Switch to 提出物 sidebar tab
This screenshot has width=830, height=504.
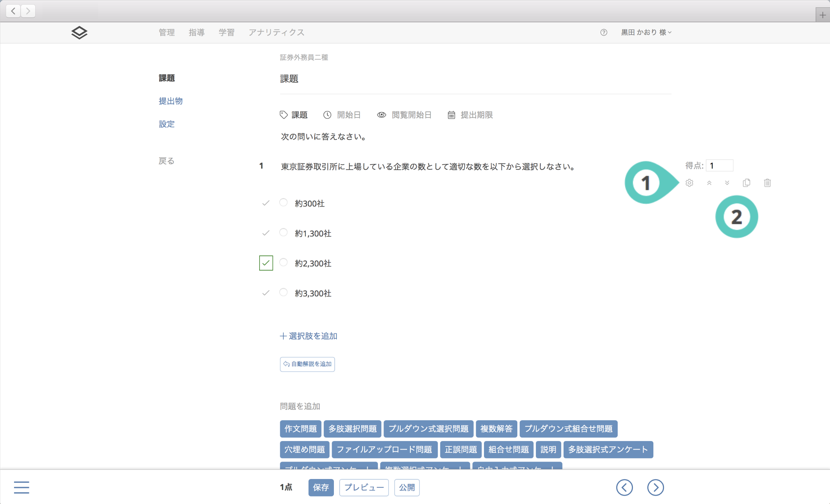point(171,101)
